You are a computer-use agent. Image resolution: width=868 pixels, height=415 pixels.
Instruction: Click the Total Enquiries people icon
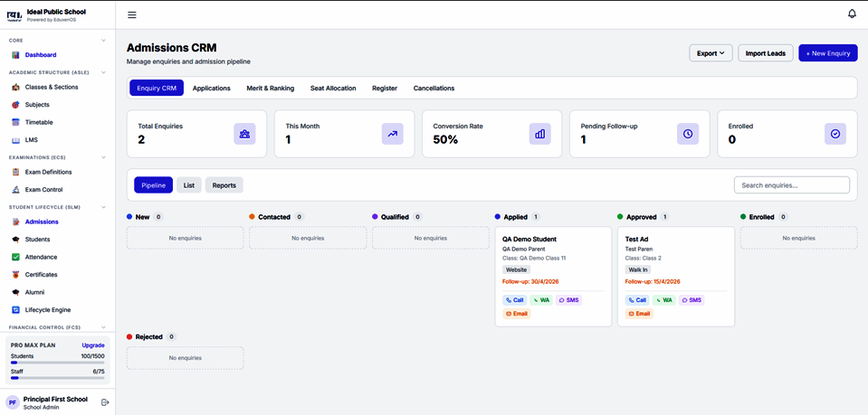(244, 134)
